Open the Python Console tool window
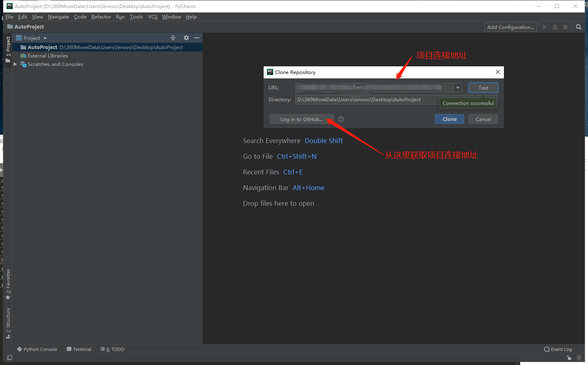588x365 pixels. coord(37,349)
